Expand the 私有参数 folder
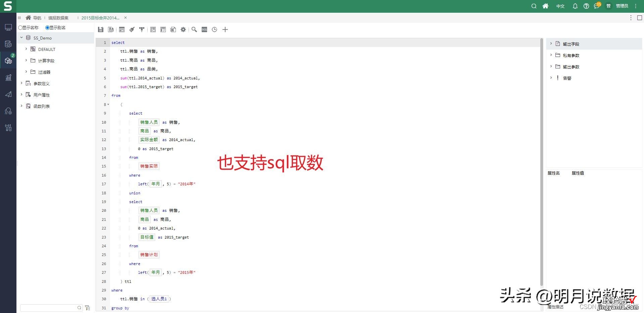This screenshot has height=313, width=644. pyautogui.click(x=551, y=55)
